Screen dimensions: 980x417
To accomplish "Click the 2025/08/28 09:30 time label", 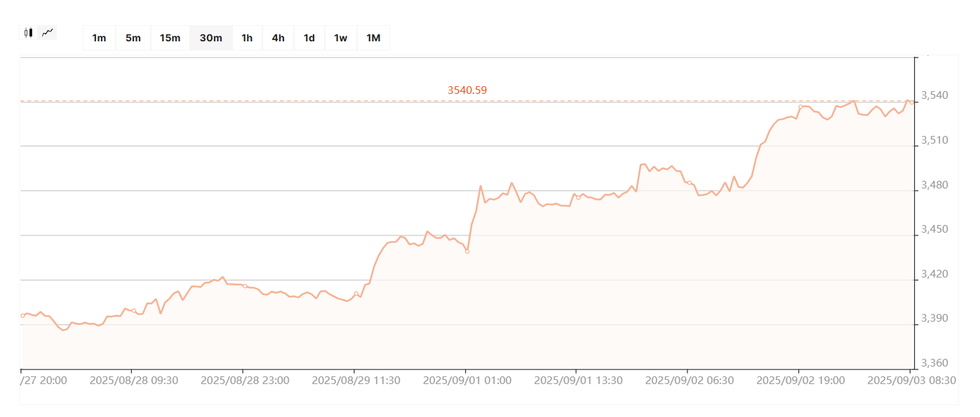I will 134,381.
